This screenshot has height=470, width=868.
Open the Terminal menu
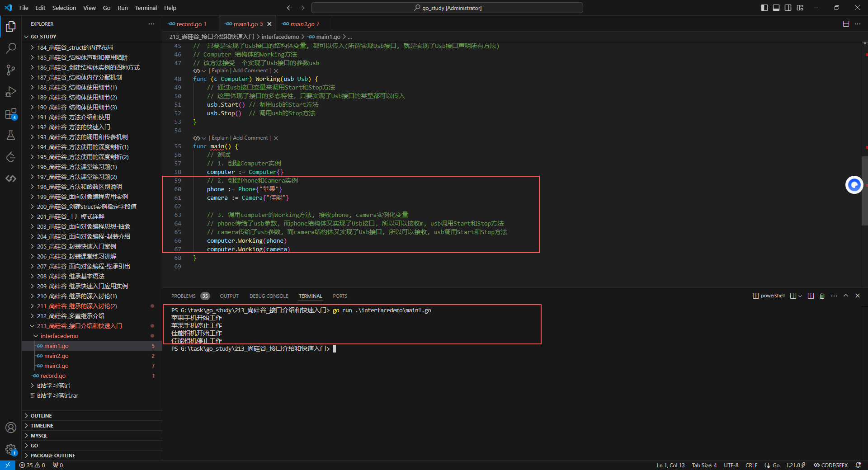(146, 8)
